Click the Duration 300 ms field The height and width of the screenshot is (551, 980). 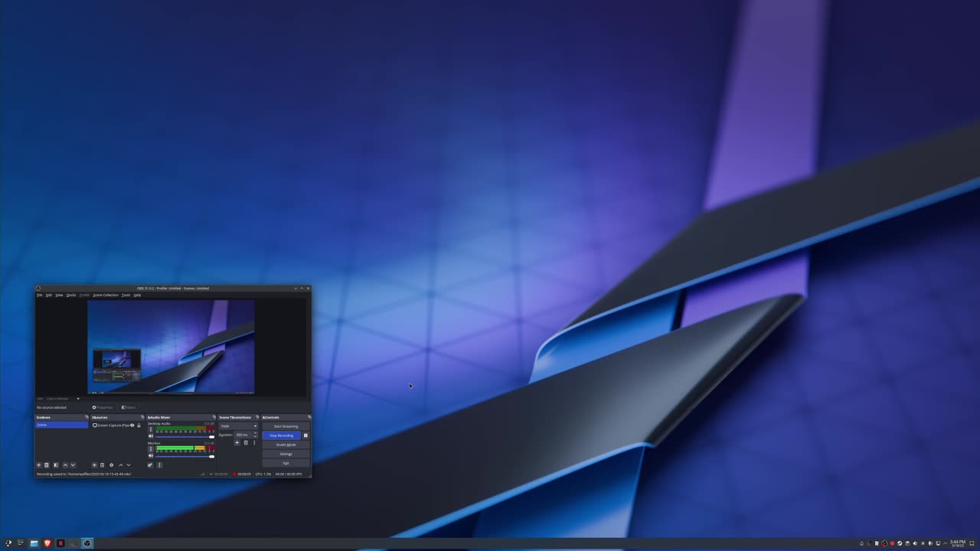coord(246,435)
